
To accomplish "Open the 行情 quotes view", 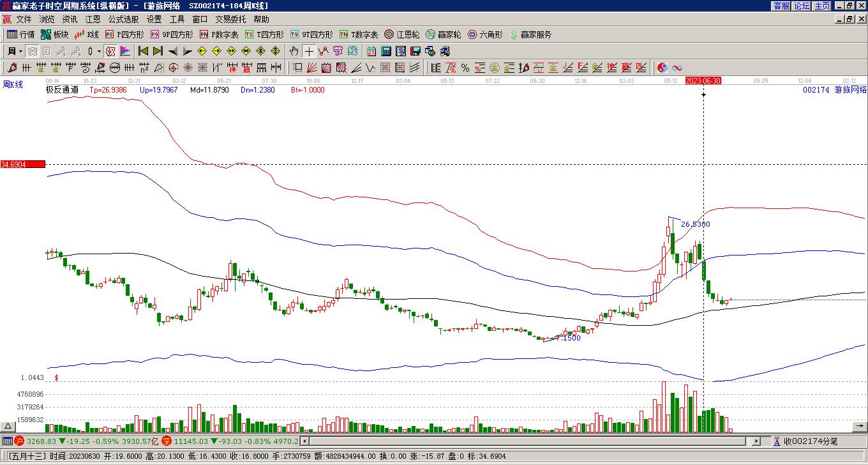I will click(x=21, y=34).
